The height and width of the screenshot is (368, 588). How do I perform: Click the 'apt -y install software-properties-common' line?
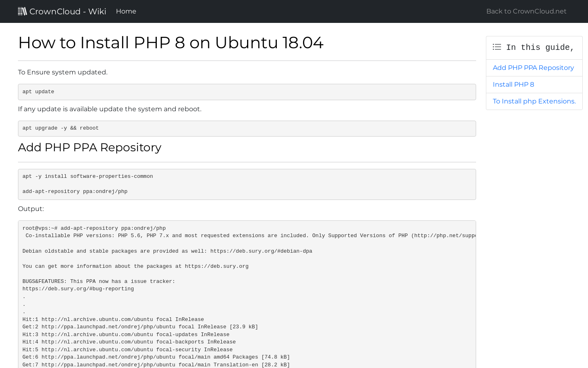(x=87, y=177)
